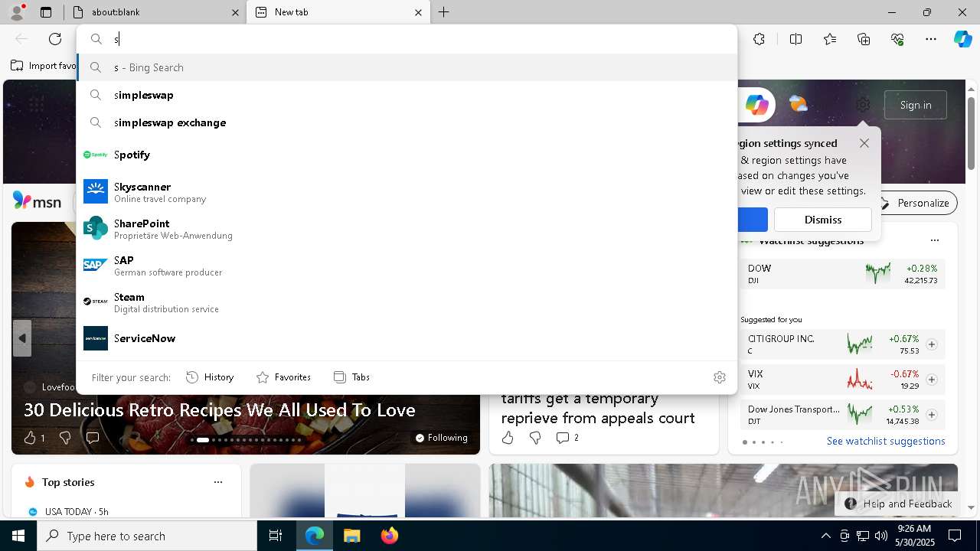
Task: Filter search by History
Action: tap(210, 377)
